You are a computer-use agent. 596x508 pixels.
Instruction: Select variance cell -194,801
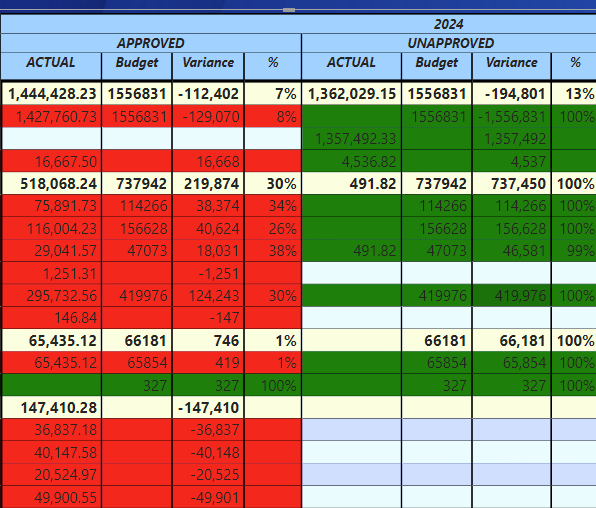(x=512, y=94)
